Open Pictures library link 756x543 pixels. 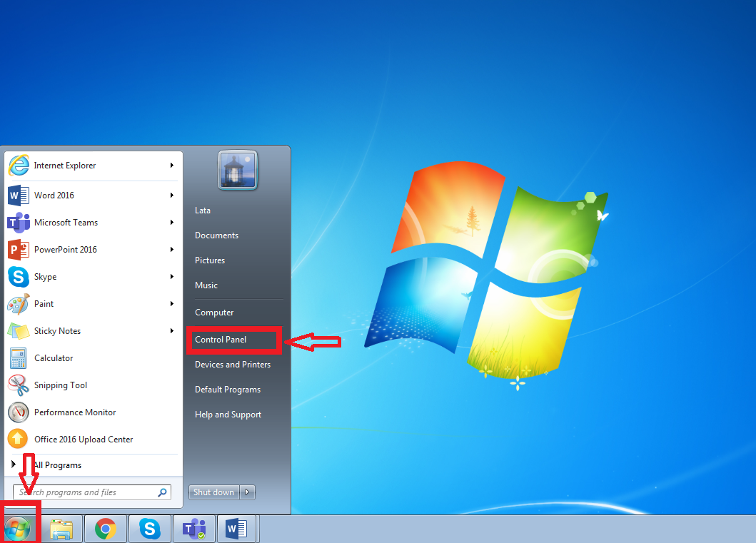pyautogui.click(x=210, y=260)
